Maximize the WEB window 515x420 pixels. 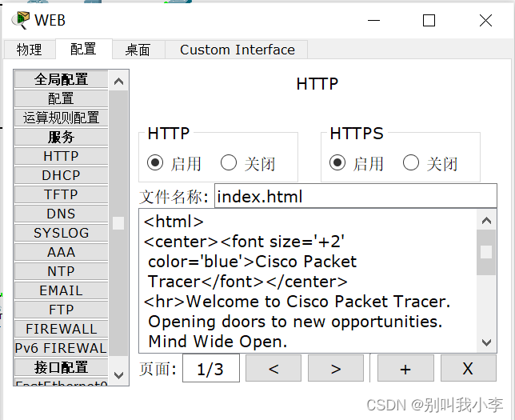(x=429, y=20)
